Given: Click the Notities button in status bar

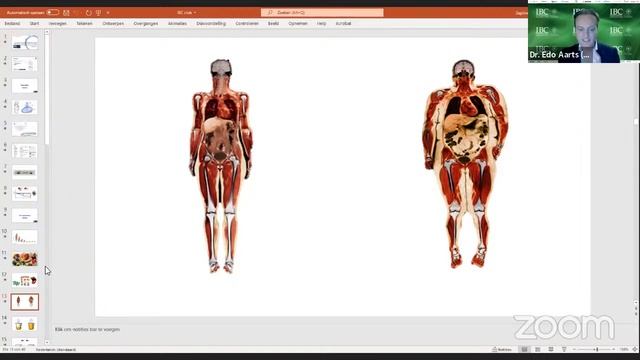Looking at the screenshot, I should [x=502, y=349].
